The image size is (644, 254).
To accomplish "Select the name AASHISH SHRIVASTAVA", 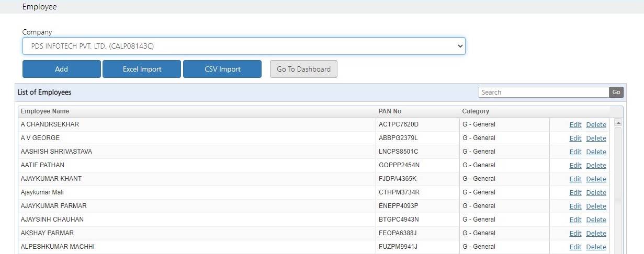I will [57, 152].
